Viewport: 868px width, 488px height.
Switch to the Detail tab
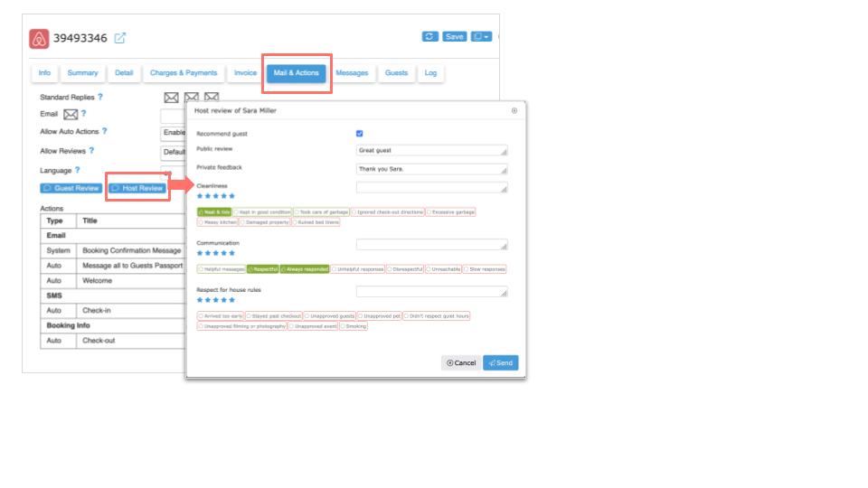click(124, 73)
